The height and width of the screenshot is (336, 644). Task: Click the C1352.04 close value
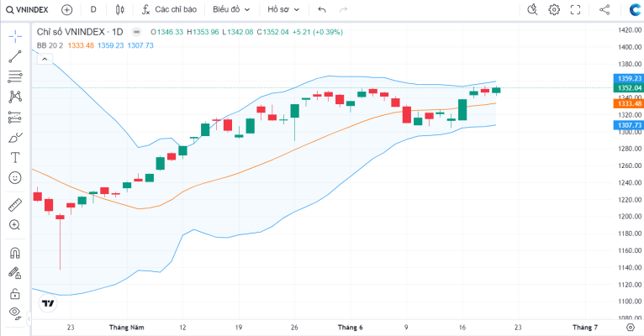(x=273, y=32)
